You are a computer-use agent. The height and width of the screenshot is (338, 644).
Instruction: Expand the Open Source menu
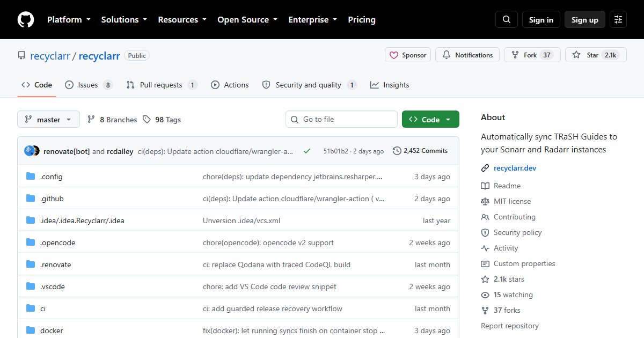coord(247,20)
